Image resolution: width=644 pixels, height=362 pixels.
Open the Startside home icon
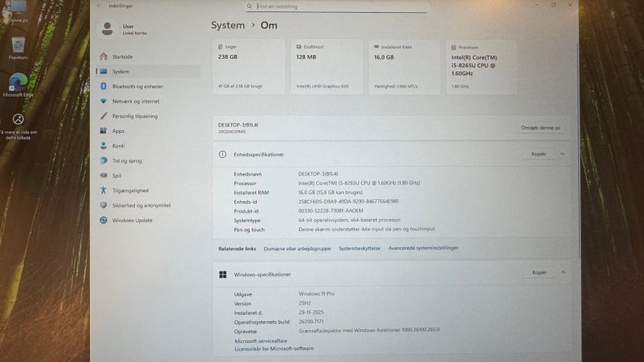pyautogui.click(x=103, y=56)
